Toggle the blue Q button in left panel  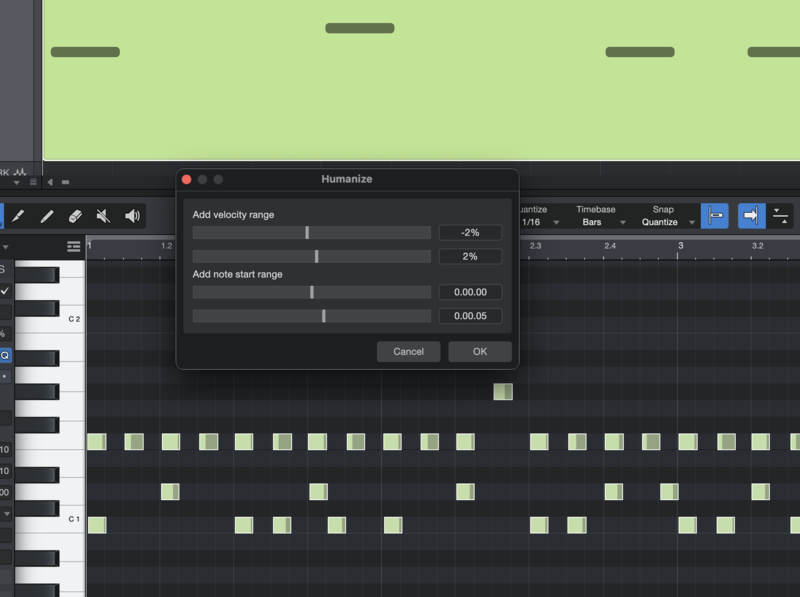click(5, 354)
